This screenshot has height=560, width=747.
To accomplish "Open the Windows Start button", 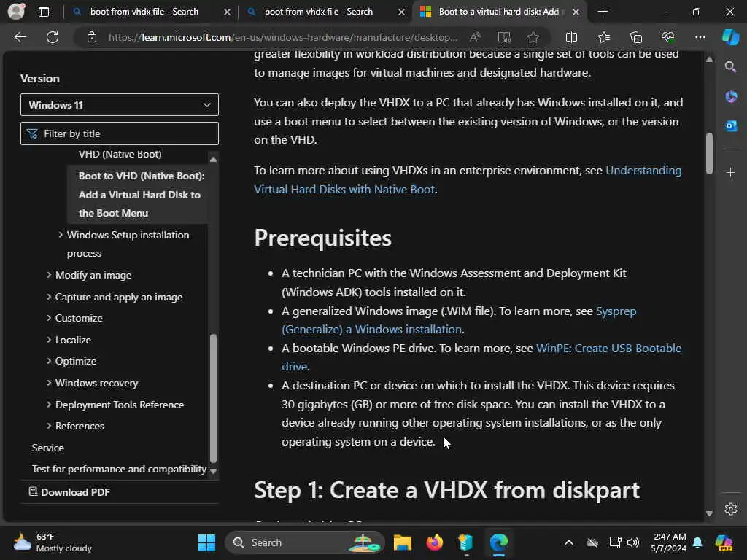I will 206,542.
